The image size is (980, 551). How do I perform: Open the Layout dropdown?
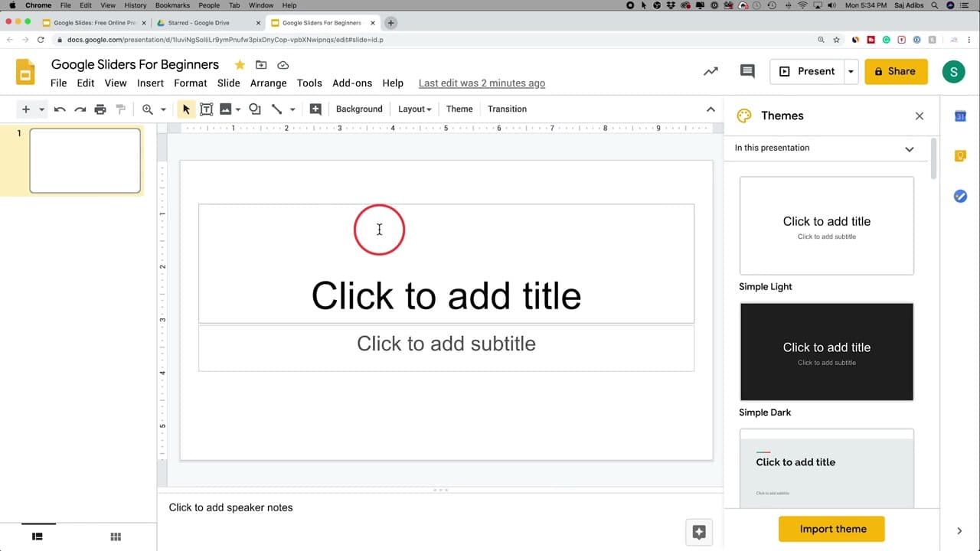pos(414,109)
